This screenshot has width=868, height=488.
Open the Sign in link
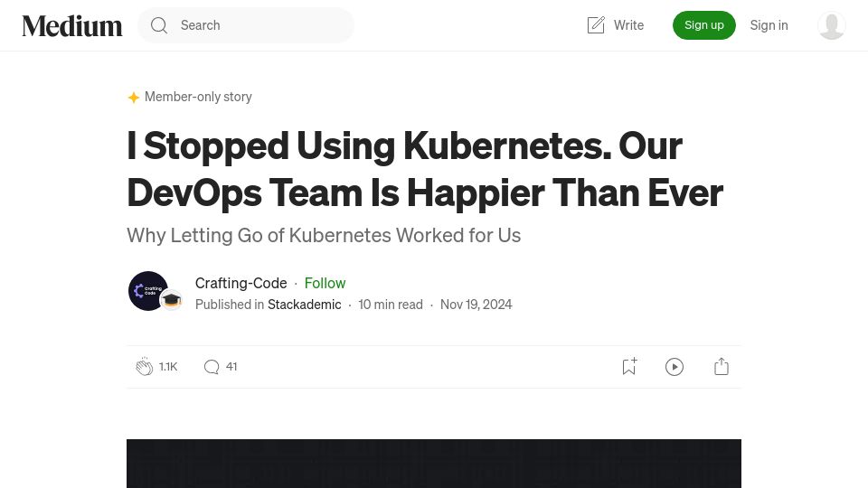tap(769, 25)
